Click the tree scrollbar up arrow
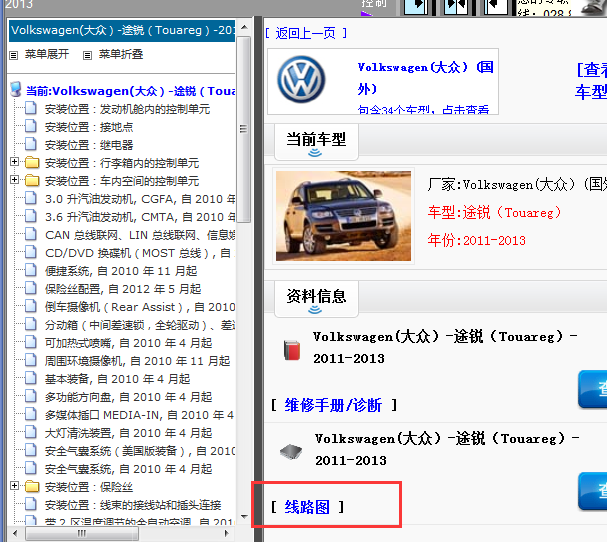607x542 pixels. coord(244,27)
